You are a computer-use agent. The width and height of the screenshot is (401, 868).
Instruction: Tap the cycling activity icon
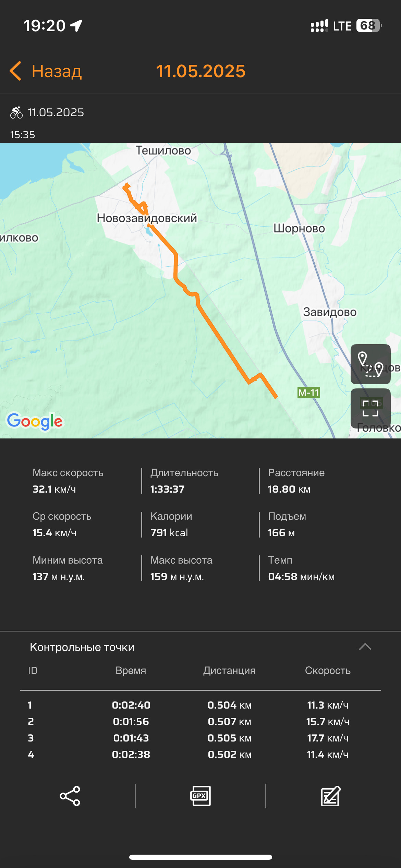pos(16,112)
